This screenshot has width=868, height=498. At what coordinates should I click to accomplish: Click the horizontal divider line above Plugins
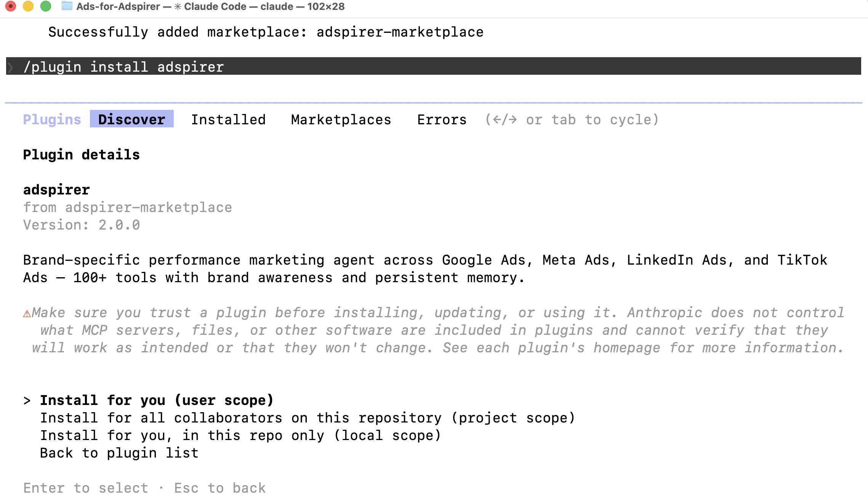434,102
